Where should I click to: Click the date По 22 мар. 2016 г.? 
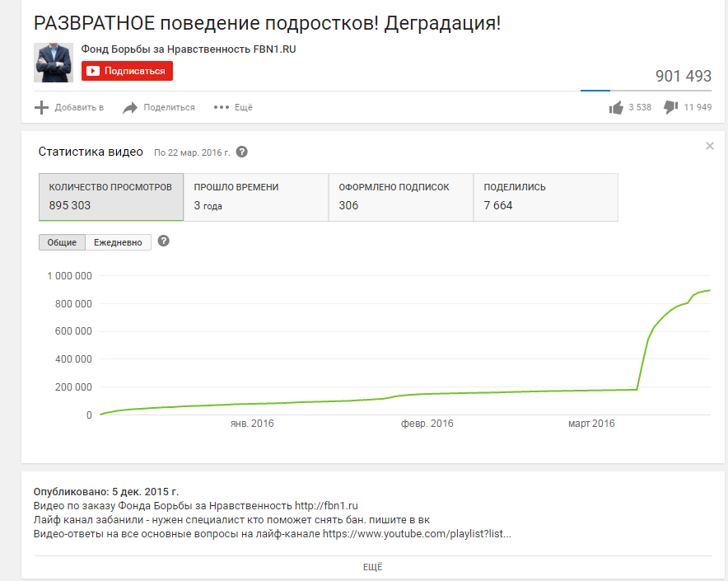click(192, 152)
